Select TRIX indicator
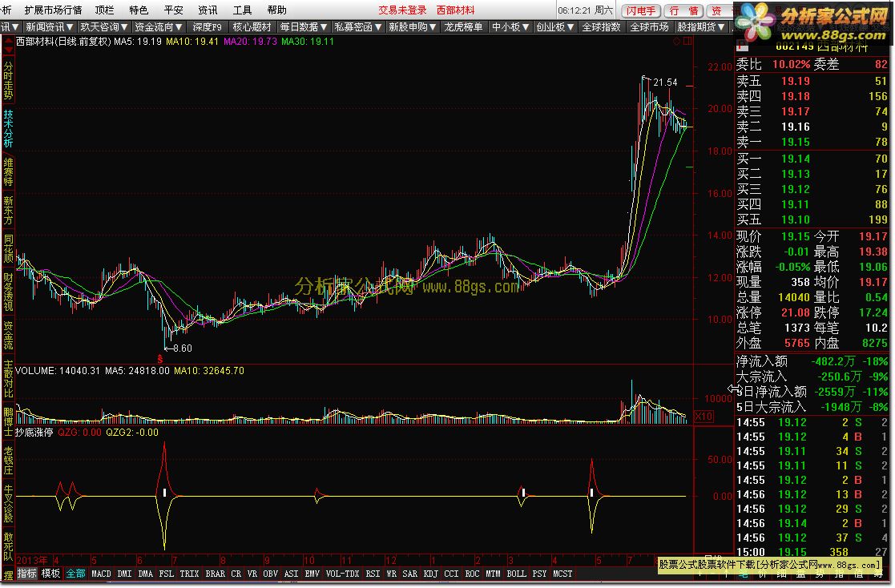The image size is (895, 588). click(190, 573)
